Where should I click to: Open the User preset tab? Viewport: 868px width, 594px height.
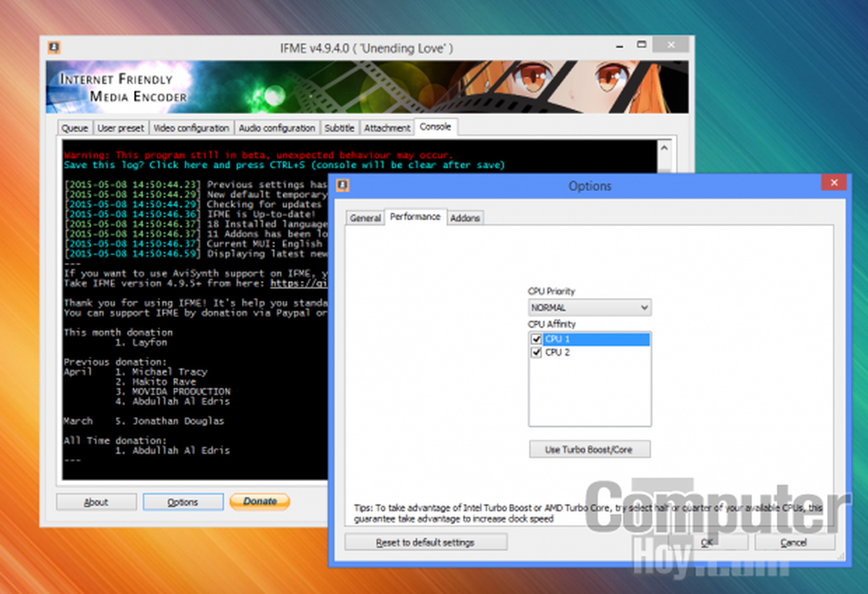121,128
